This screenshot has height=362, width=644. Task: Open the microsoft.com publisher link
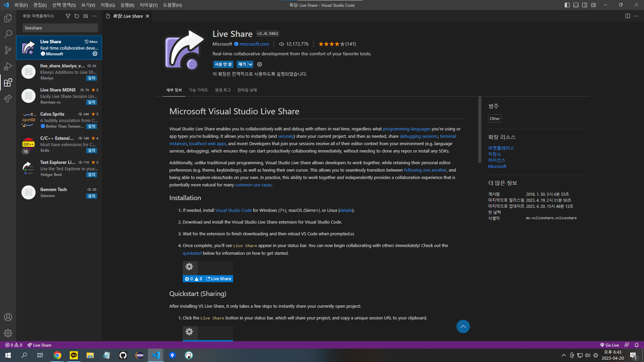click(x=254, y=44)
